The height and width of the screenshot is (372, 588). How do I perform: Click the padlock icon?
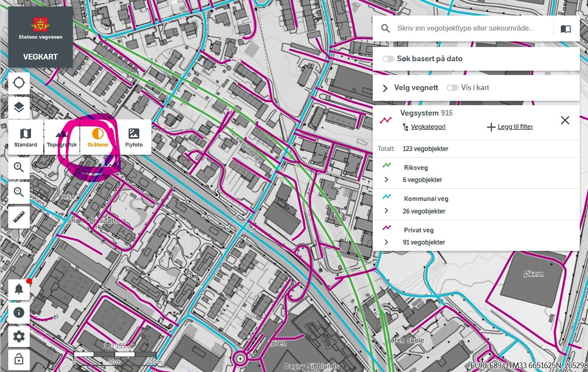(19, 359)
